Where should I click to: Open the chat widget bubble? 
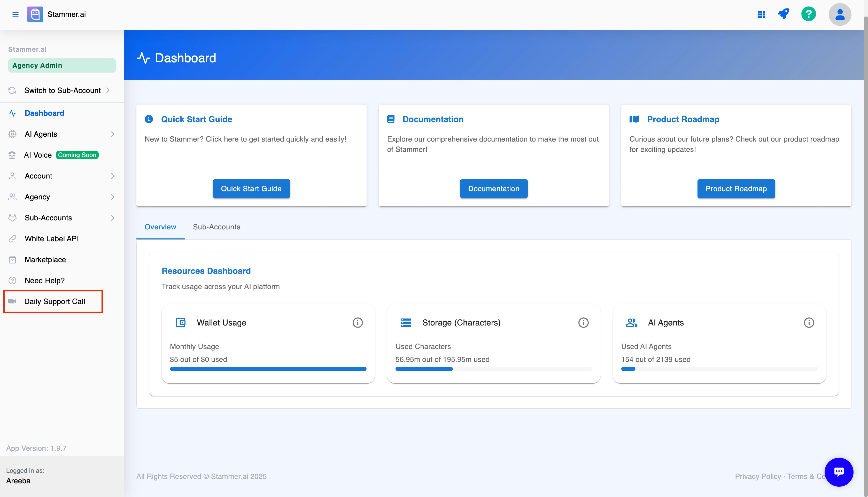(839, 472)
